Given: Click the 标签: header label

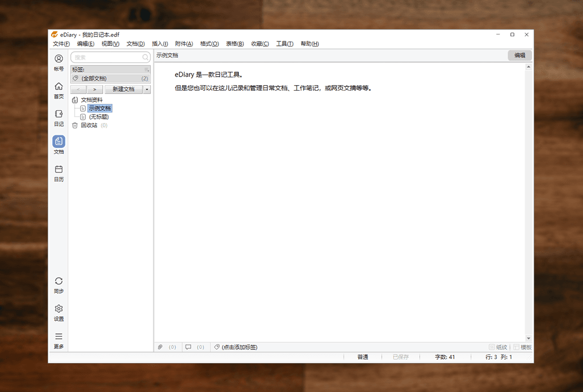Looking at the screenshot, I should [x=78, y=69].
